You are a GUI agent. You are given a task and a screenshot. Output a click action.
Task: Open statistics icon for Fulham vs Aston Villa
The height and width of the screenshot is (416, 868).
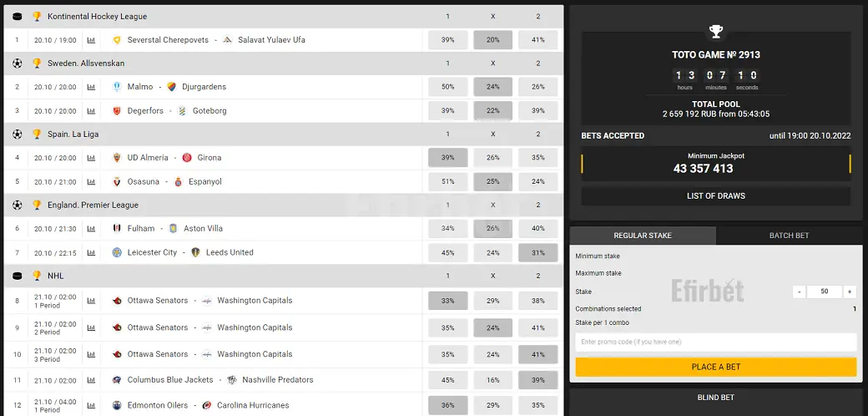[x=91, y=229]
